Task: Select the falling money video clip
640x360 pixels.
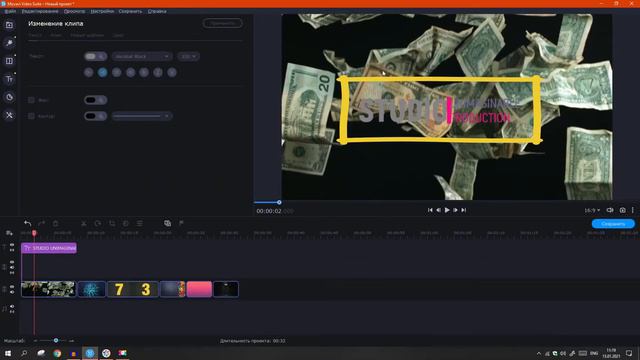Action: pos(48,289)
